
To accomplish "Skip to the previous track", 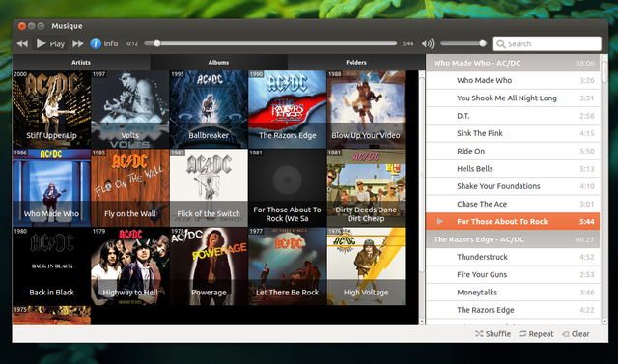I will pos(22,43).
